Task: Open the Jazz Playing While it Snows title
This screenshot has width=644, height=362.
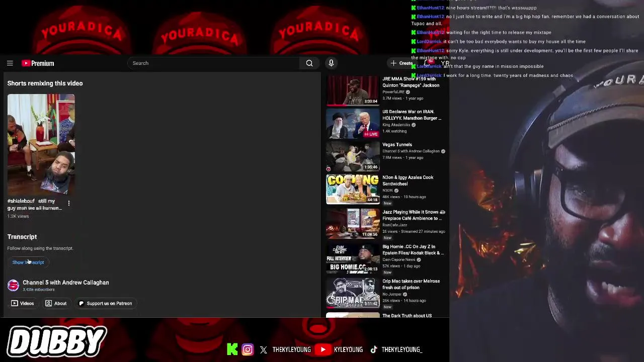Action: coord(414,215)
